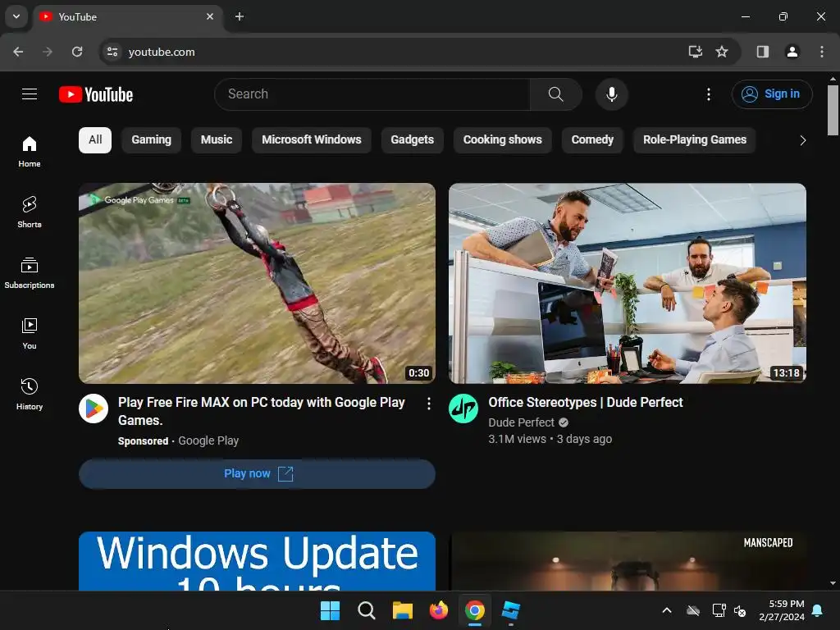
Task: Go to Home in the sidebar
Action: (x=30, y=152)
